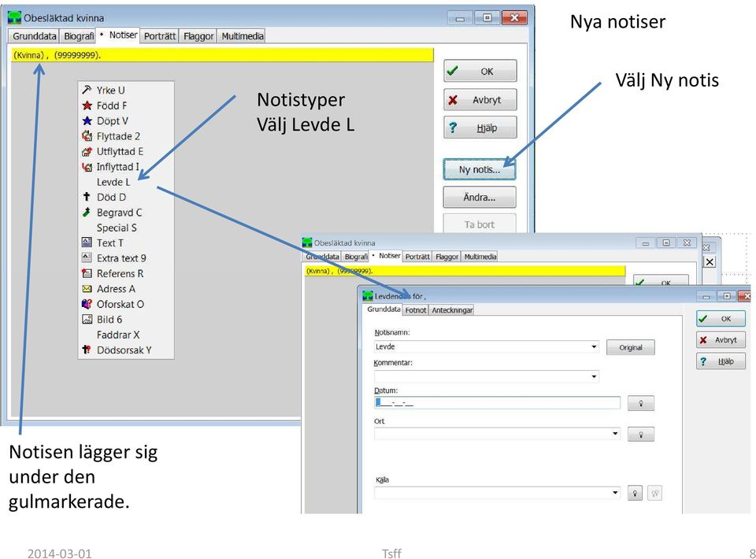Confirm with OK in Levde dialog
Screen dimensions: 756x559
click(721, 319)
